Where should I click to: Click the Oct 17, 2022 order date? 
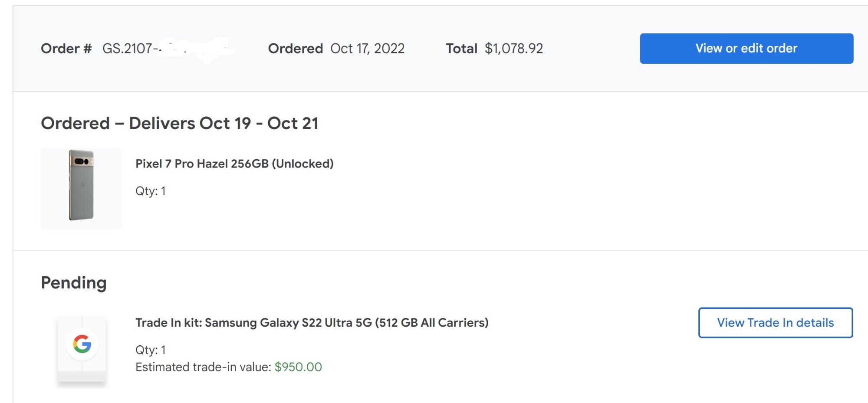point(367,49)
